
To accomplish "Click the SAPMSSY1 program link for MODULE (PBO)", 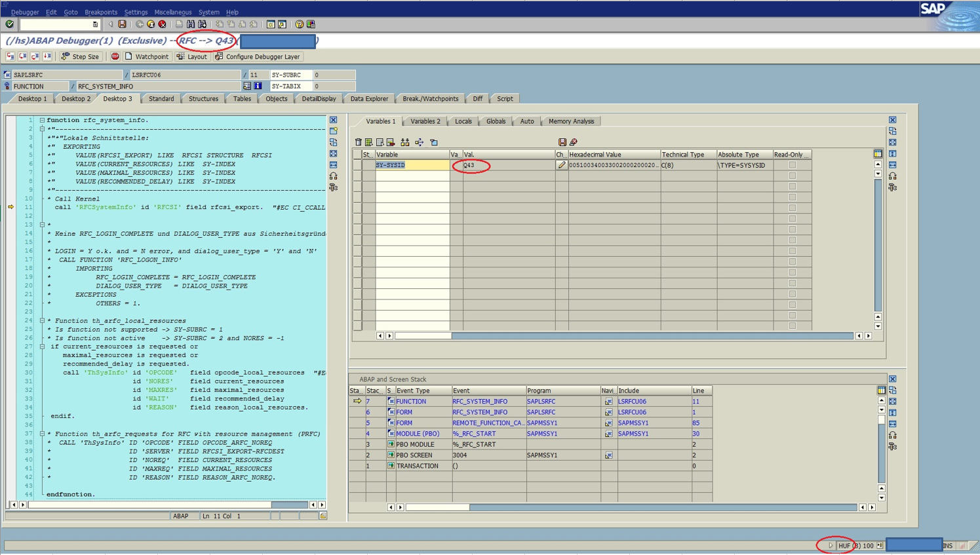I will pyautogui.click(x=542, y=434).
